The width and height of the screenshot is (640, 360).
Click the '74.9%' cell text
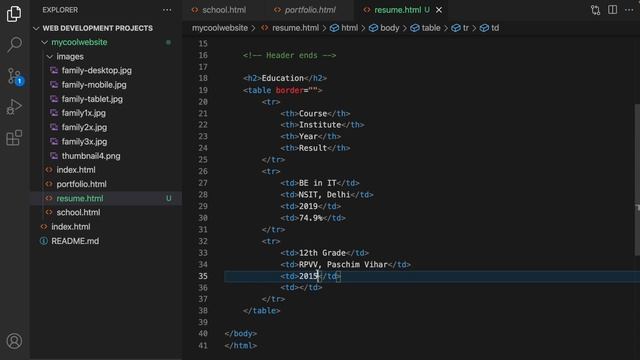pyautogui.click(x=311, y=218)
